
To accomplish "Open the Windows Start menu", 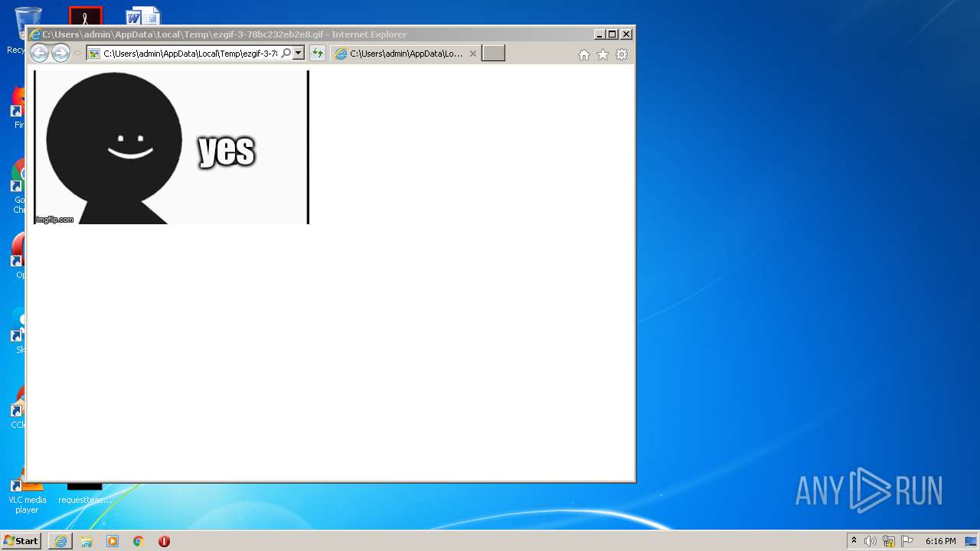I will point(21,541).
